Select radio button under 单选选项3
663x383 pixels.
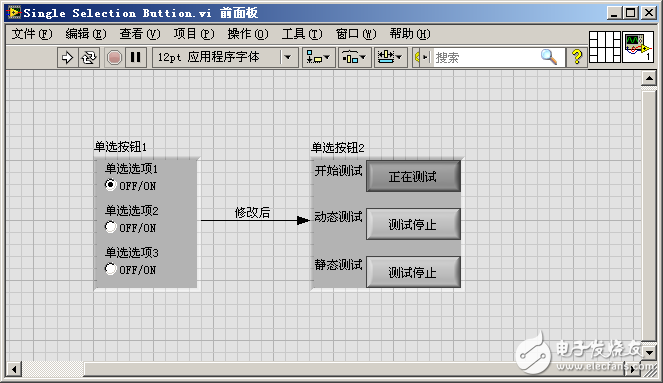click(x=110, y=269)
